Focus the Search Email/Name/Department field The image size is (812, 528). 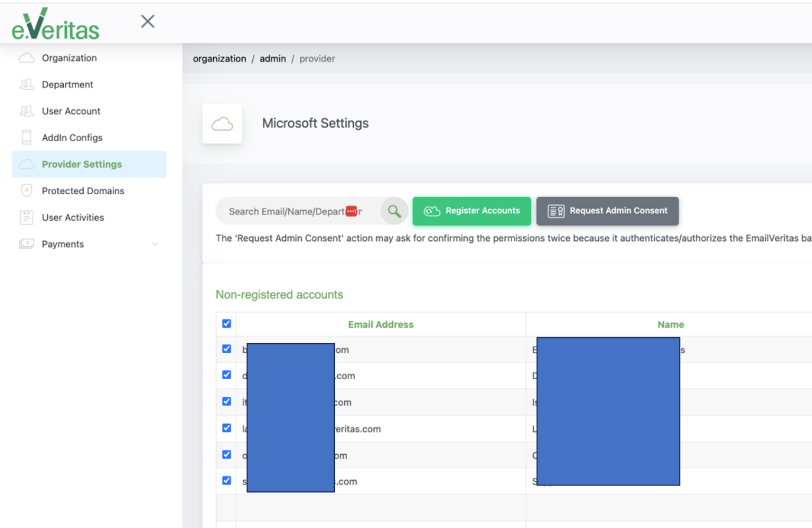(x=298, y=211)
